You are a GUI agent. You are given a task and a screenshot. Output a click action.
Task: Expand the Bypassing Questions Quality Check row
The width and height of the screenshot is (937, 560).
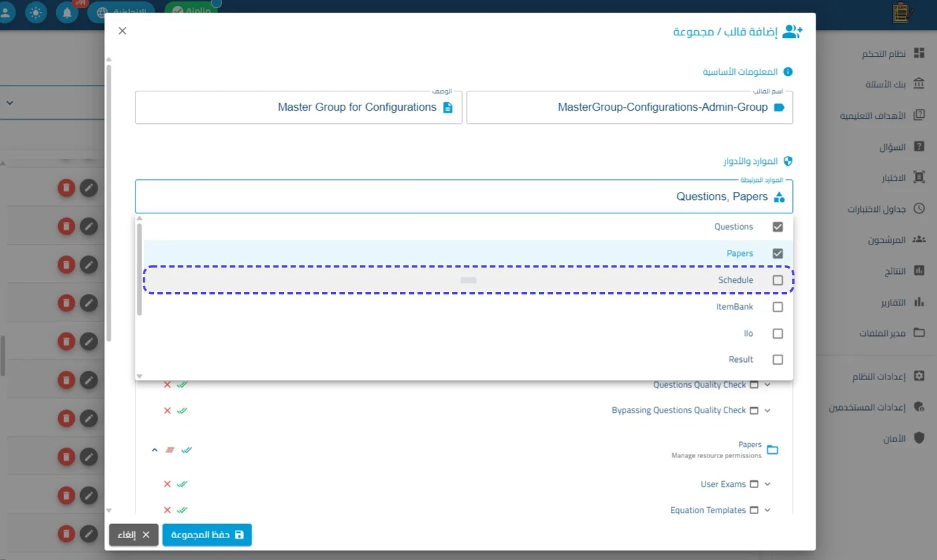point(767,410)
